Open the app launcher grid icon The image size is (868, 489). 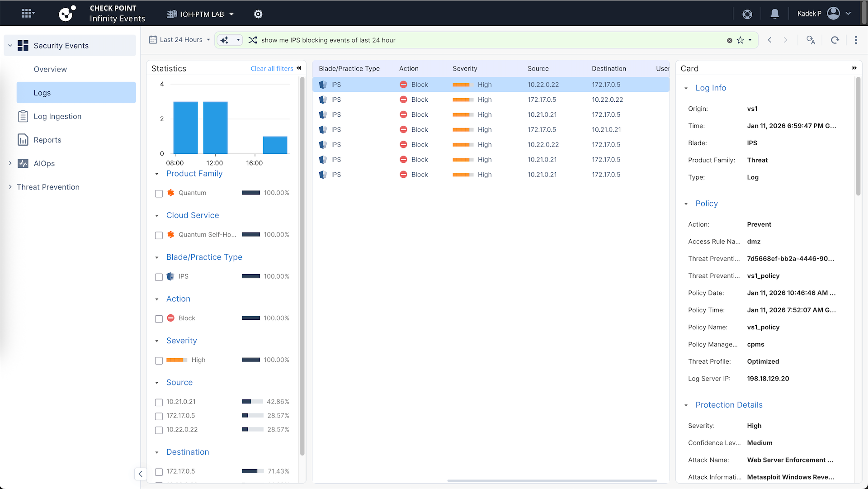pos(28,14)
